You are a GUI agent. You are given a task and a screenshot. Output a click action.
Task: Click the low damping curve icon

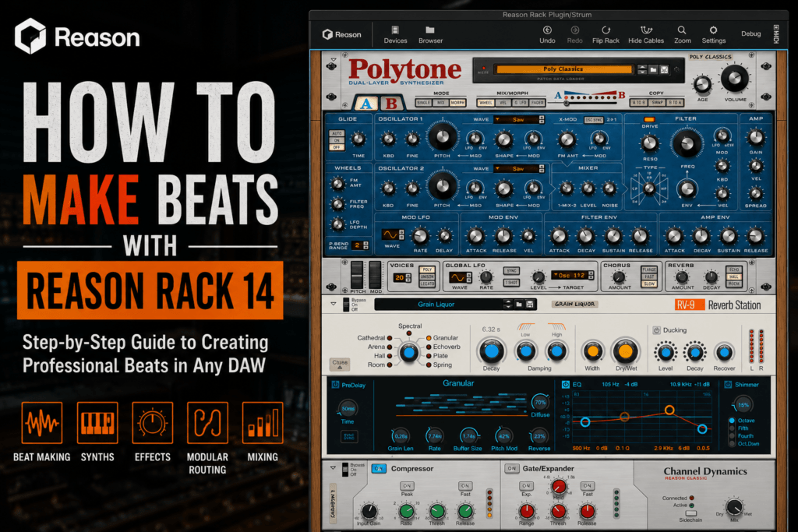point(526,326)
